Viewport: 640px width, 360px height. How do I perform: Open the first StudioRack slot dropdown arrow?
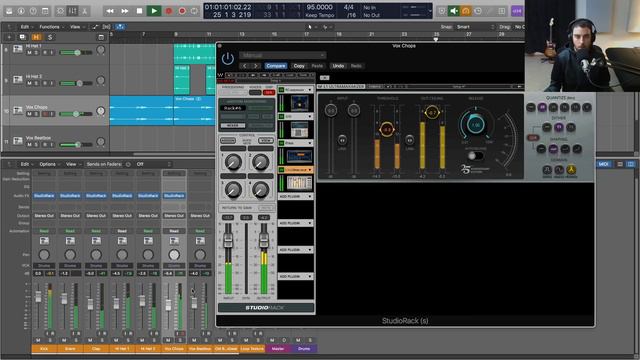[310, 90]
